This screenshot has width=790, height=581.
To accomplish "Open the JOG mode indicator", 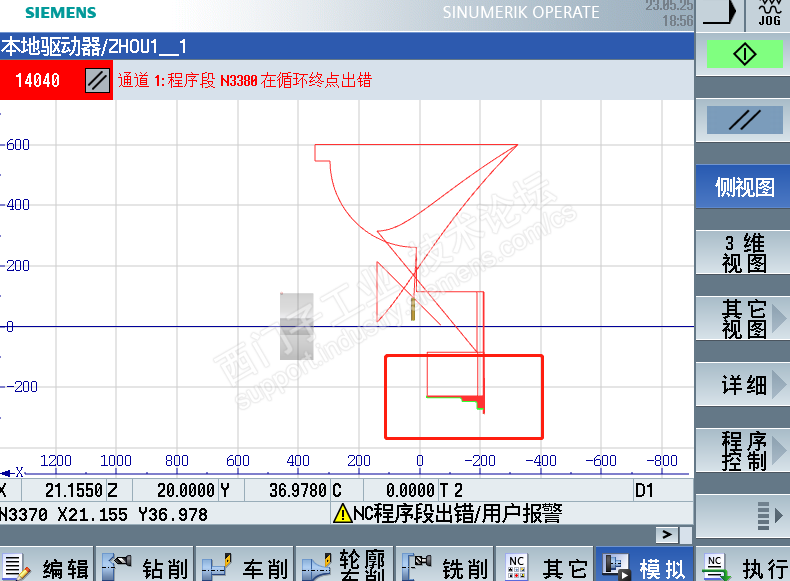I will pos(769,14).
